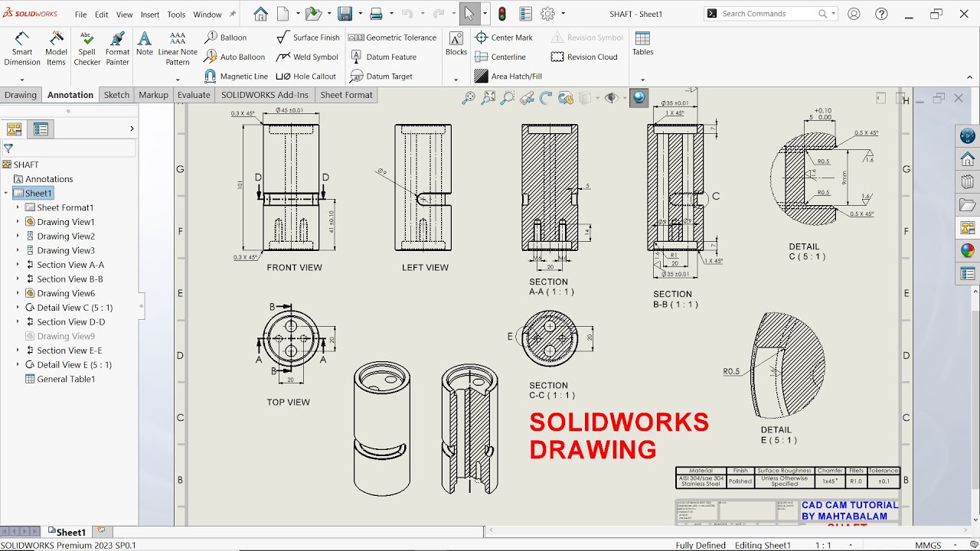Run the Spell Checker
Viewport: 980px width, 551px height.
click(87, 49)
